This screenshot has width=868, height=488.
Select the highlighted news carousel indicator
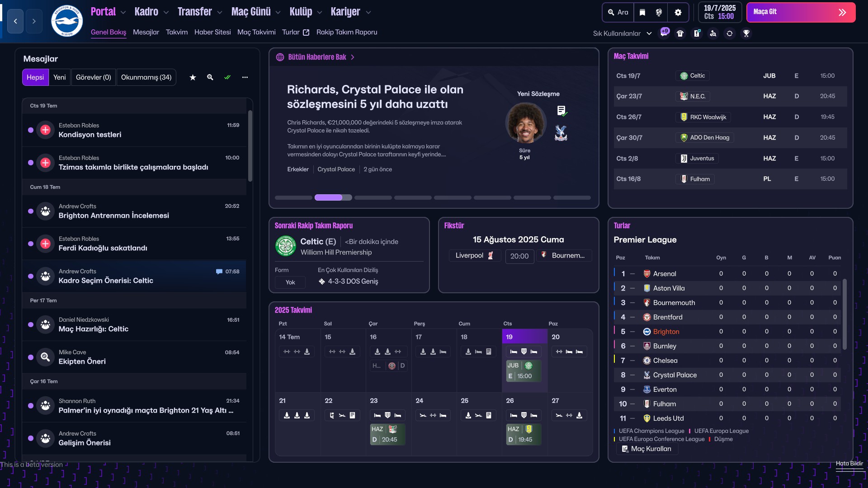333,197
